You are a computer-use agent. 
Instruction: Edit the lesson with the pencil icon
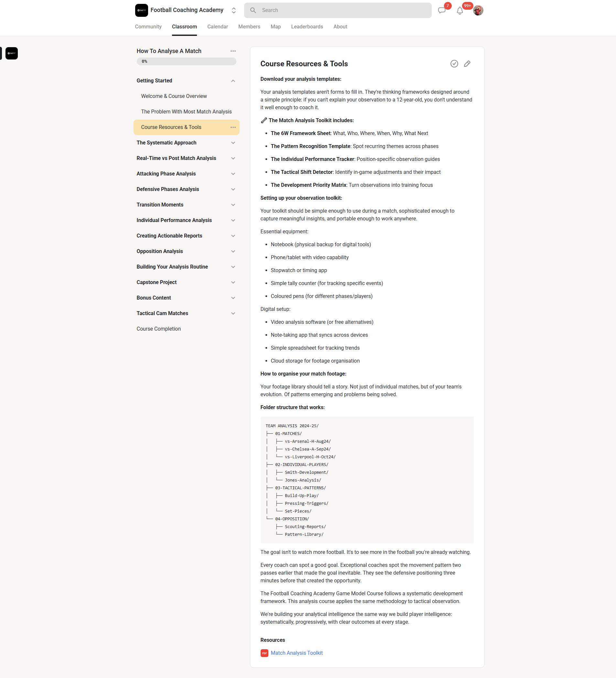[x=467, y=64]
